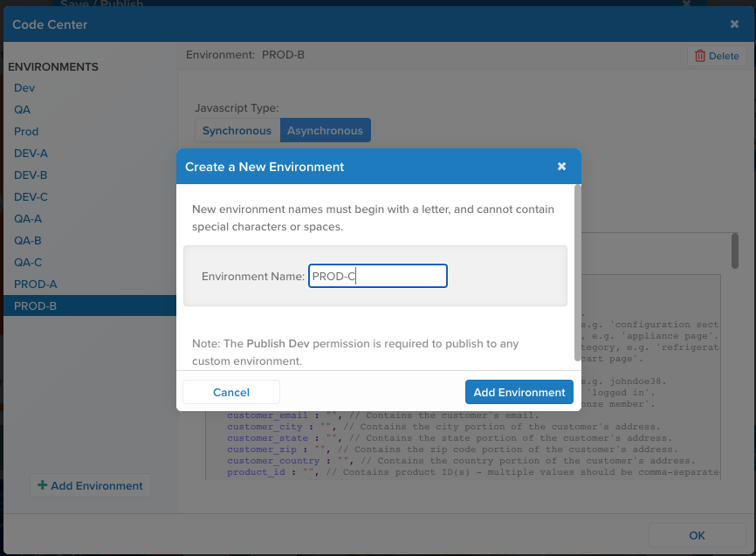This screenshot has height=556, width=756.
Task: Close the Code Center window
Action: point(734,24)
